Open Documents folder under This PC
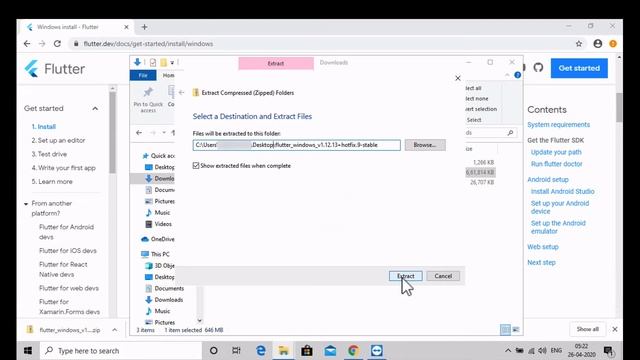Image resolution: width=640 pixels, height=360 pixels. [164, 289]
